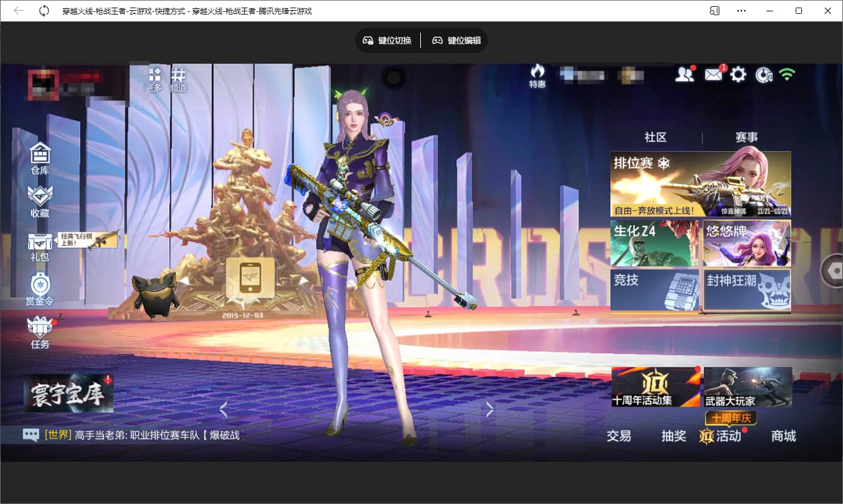The height and width of the screenshot is (504, 843).
Task: Click the world chat bubble icon
Action: coord(31,435)
